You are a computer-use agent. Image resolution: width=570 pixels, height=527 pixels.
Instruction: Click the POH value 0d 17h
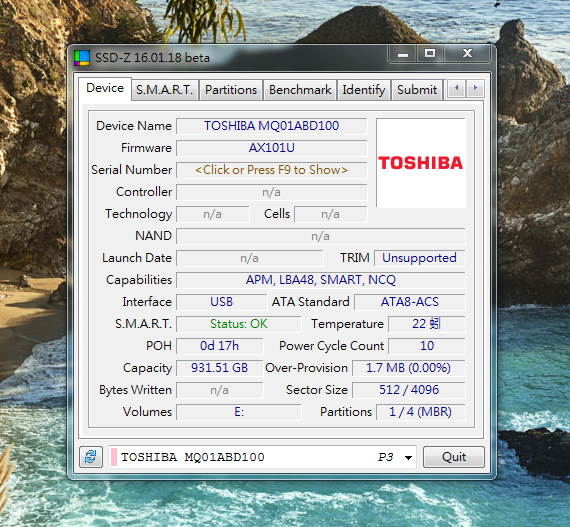[220, 346]
